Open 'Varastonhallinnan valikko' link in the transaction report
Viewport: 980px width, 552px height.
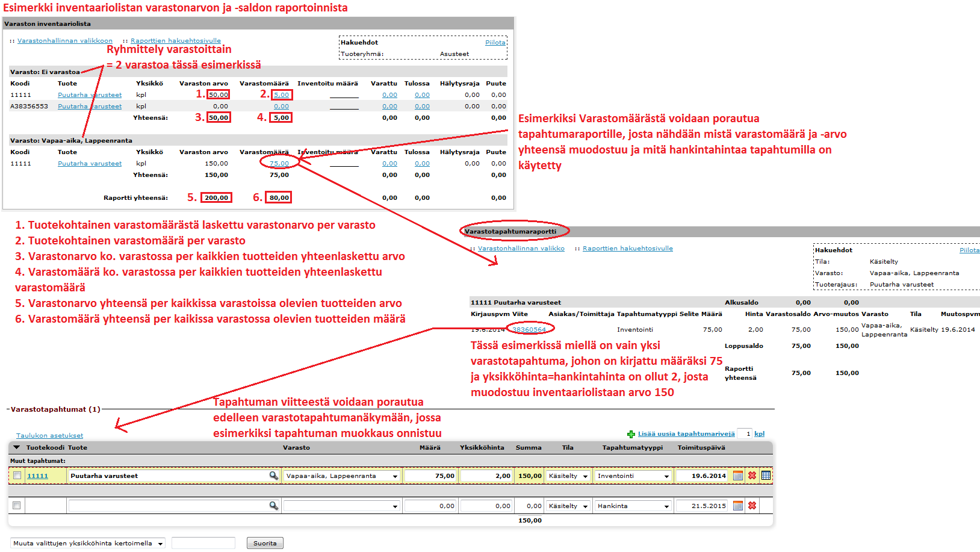pyautogui.click(x=521, y=248)
